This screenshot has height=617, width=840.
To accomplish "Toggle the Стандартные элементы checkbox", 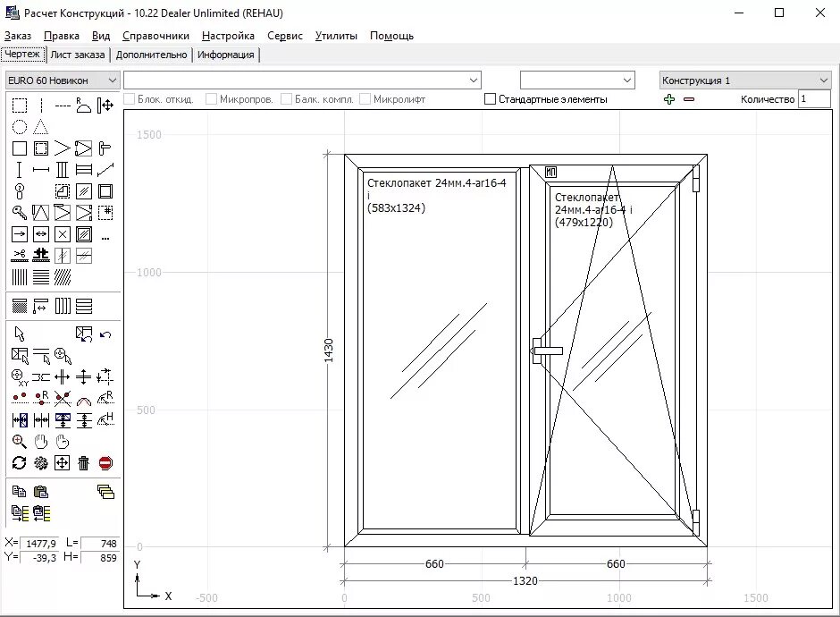I will coord(490,99).
